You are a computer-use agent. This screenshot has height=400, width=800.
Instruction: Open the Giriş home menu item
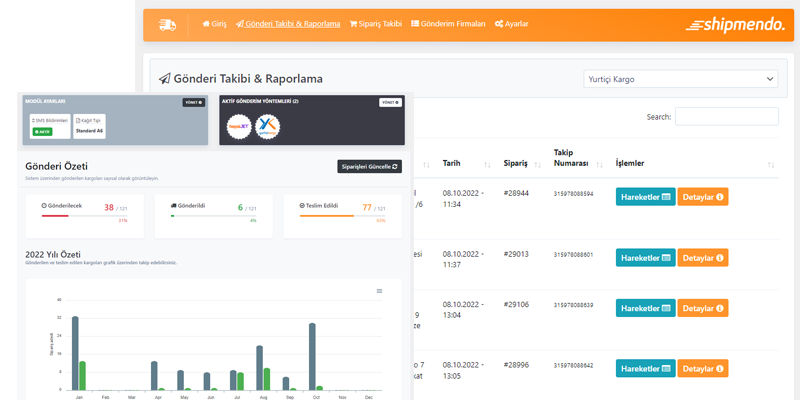(215, 24)
